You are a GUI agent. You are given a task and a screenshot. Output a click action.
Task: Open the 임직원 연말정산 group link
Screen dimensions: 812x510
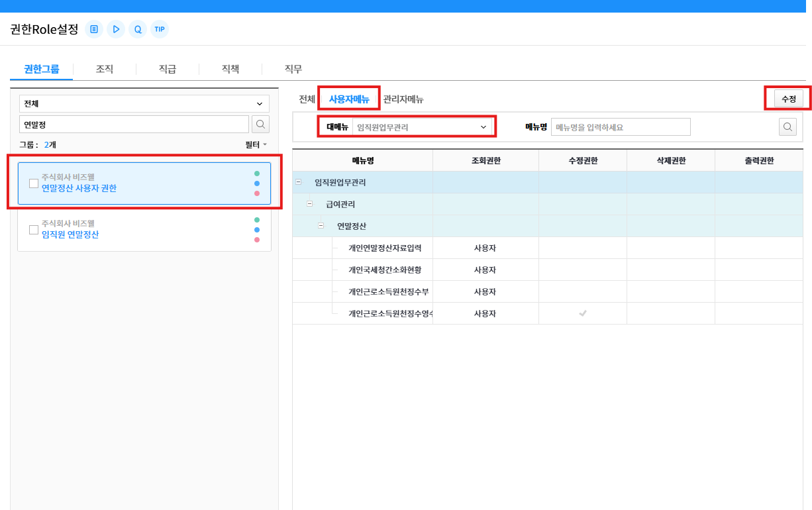70,234
